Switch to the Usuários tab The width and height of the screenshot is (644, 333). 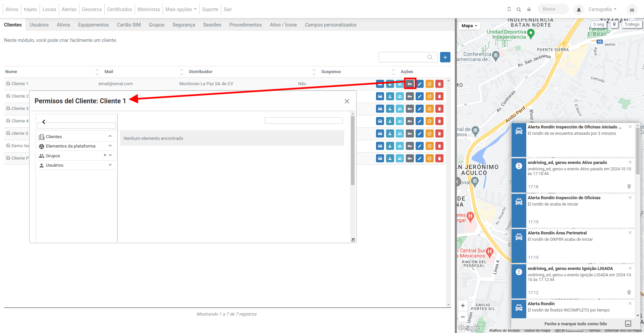click(x=39, y=25)
